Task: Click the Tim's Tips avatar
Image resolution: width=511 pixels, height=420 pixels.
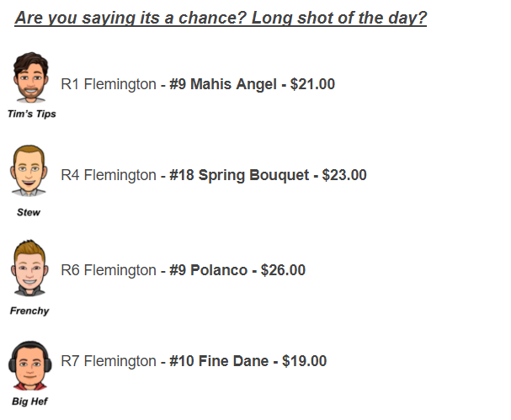Action: click(30, 77)
